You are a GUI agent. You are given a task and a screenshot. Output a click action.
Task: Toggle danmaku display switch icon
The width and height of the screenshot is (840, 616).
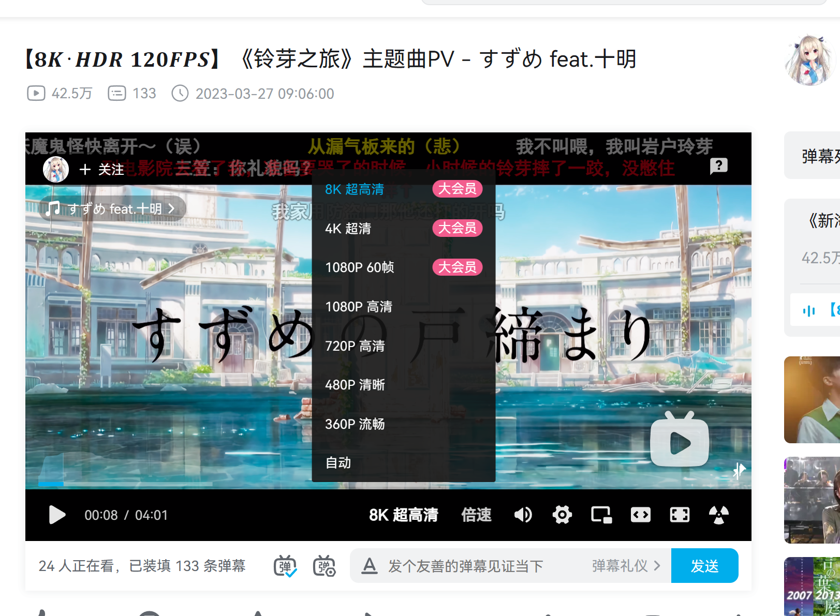point(285,566)
